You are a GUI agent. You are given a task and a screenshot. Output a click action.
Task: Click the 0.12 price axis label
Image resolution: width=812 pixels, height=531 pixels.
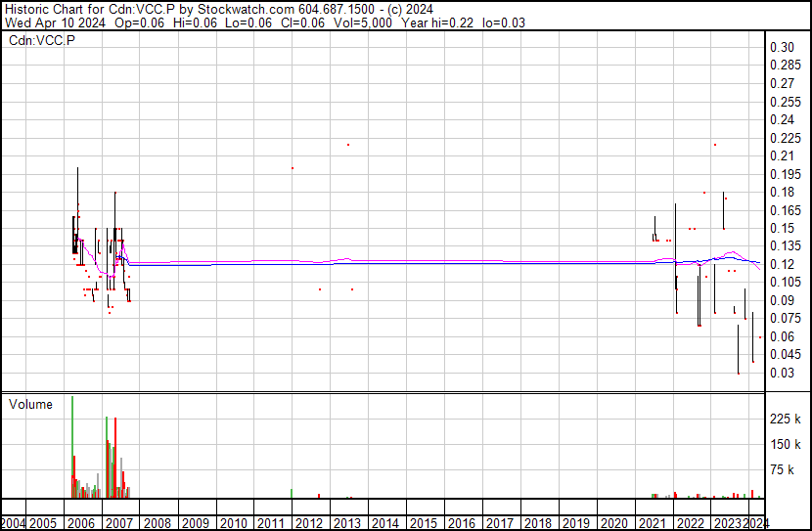(x=782, y=265)
